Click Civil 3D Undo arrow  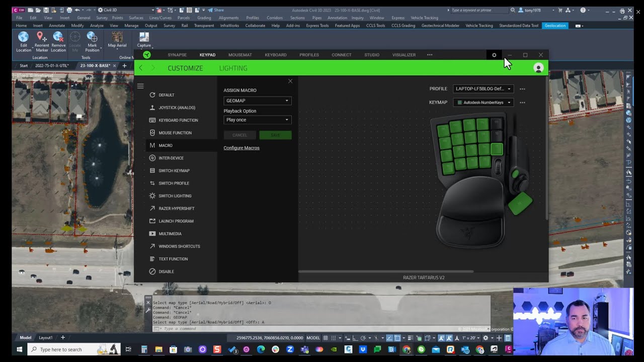pos(77,10)
